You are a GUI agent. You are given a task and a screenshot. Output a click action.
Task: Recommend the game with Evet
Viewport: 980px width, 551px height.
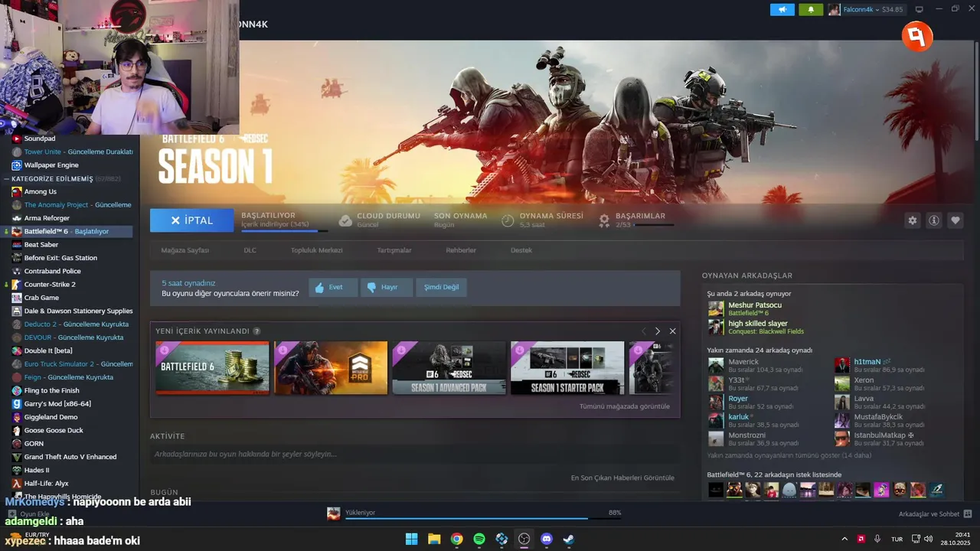[x=333, y=287]
